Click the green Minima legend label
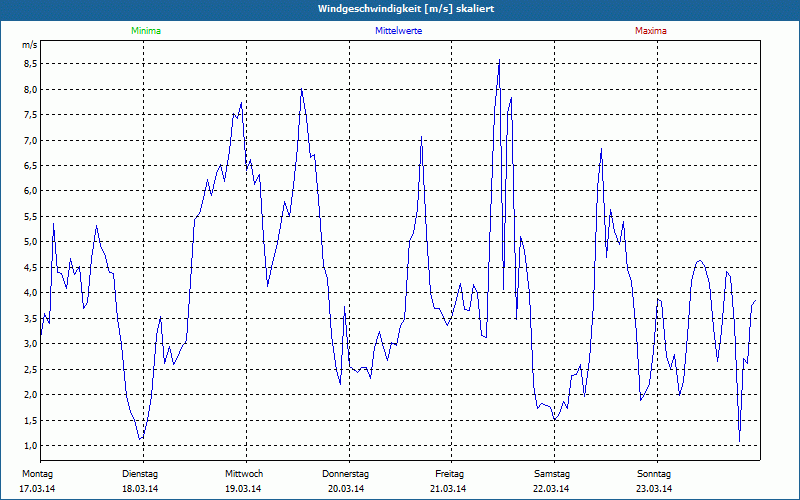This screenshot has width=800, height=500. pyautogui.click(x=146, y=31)
